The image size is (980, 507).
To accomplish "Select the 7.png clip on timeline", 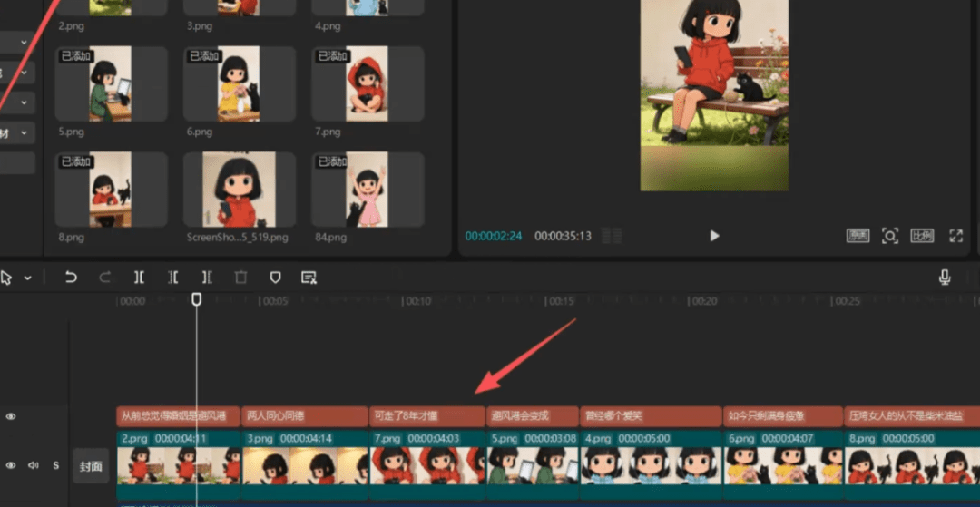I will point(426,458).
